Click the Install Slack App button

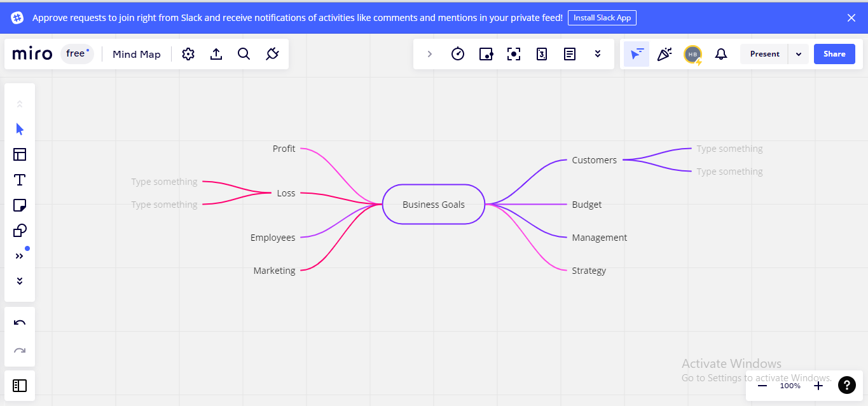click(602, 17)
